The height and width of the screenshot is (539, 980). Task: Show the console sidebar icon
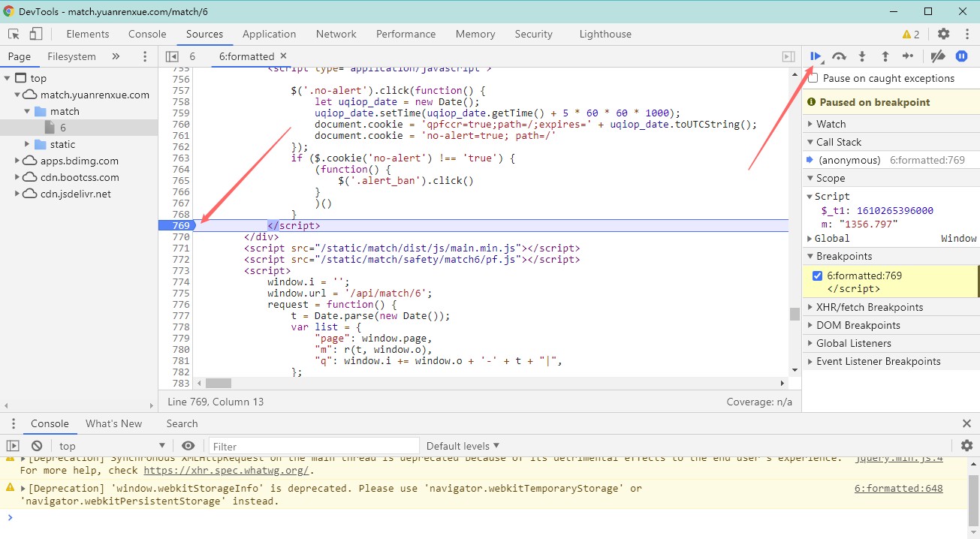(13, 446)
